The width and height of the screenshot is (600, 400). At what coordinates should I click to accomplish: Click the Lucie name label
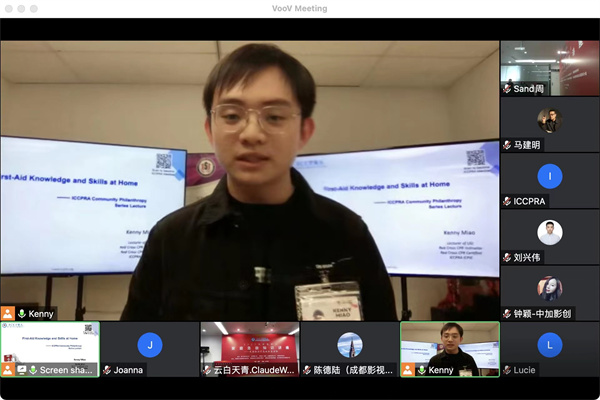point(524,370)
